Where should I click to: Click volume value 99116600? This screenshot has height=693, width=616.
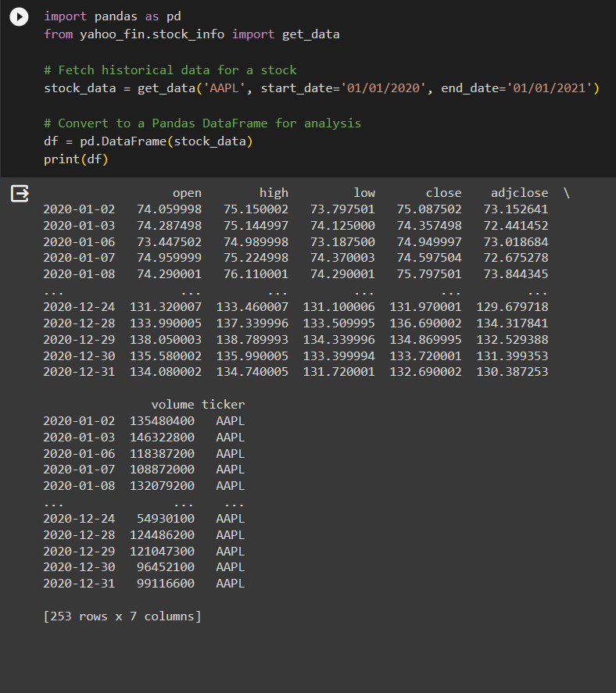tap(166, 584)
